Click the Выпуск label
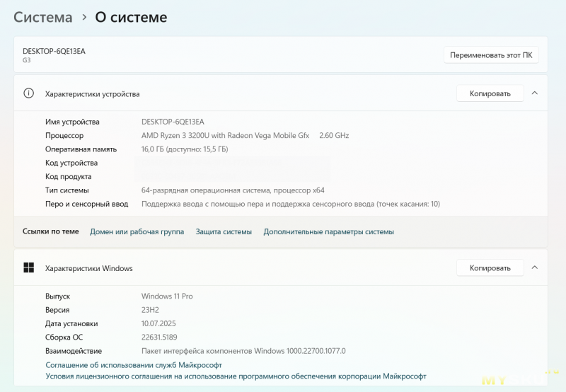Viewport: 566px width, 392px height. (x=57, y=296)
